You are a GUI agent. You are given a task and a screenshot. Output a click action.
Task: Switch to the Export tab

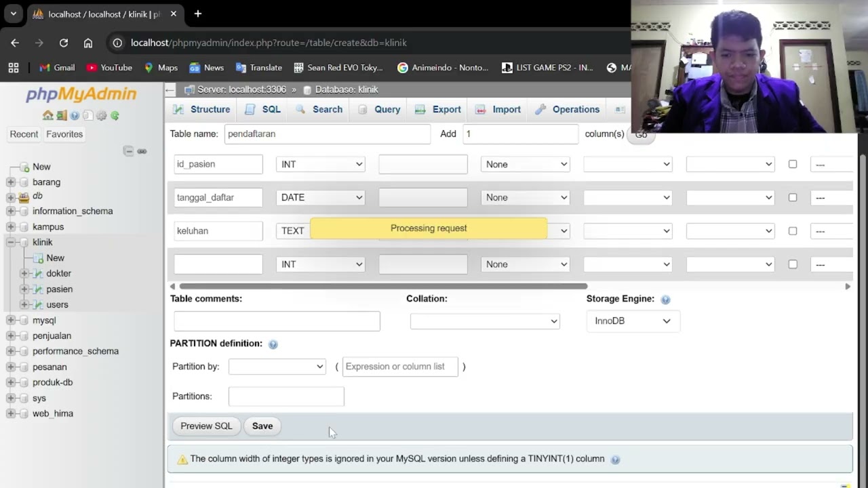click(438, 109)
